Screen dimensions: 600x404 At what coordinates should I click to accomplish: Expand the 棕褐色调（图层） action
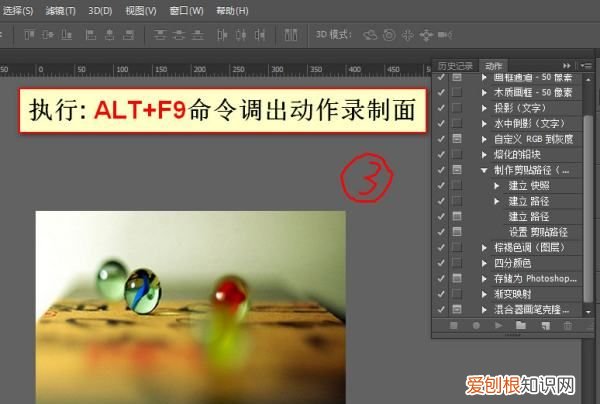coord(484,248)
